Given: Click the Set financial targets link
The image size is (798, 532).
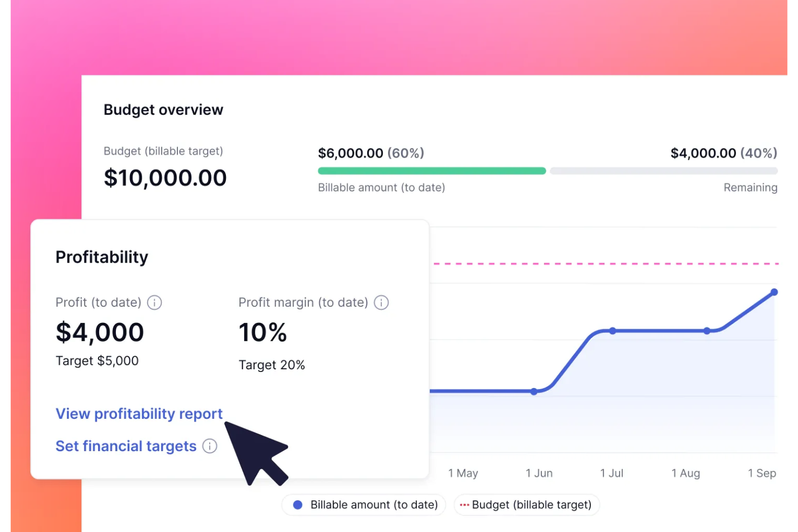Looking at the screenshot, I should [126, 446].
